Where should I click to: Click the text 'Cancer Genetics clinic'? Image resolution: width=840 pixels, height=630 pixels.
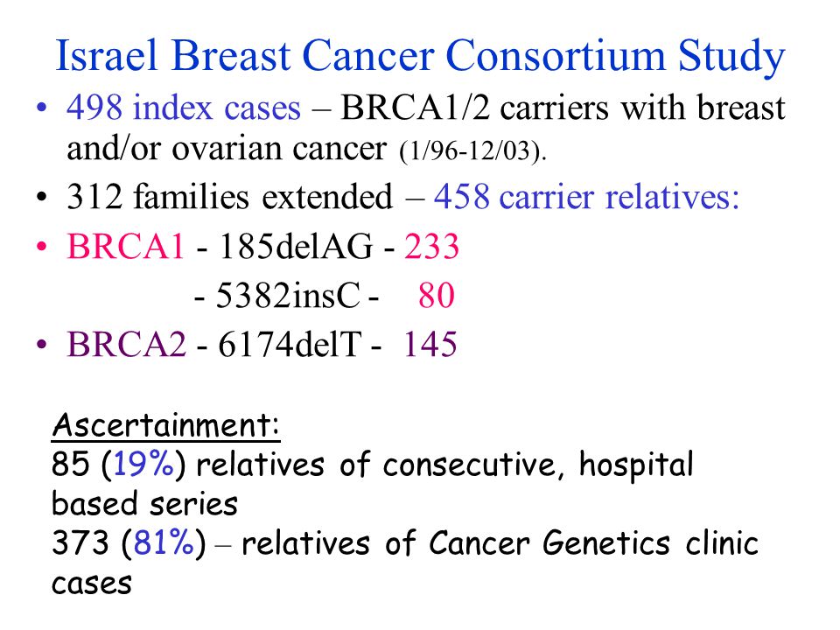pos(593,542)
